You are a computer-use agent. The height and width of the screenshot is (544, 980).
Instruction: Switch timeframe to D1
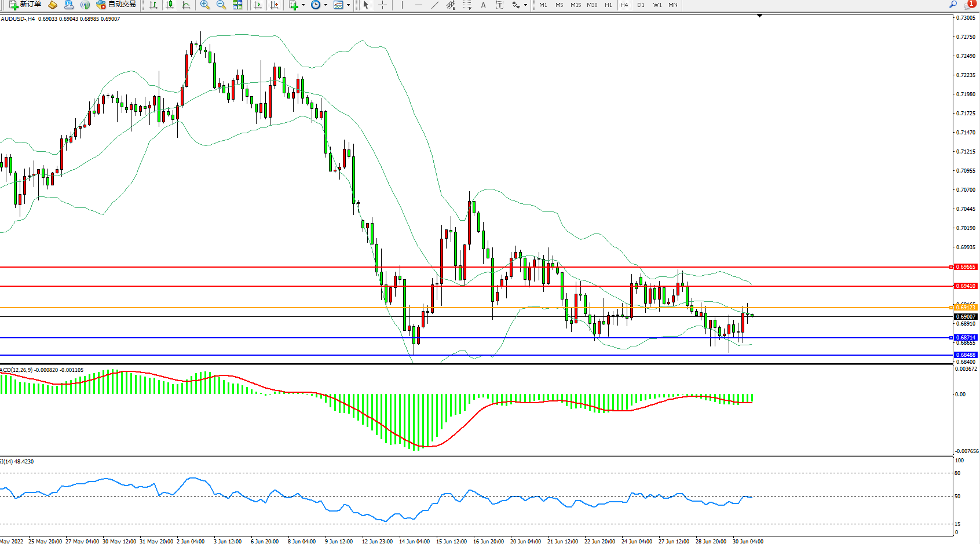pos(641,5)
